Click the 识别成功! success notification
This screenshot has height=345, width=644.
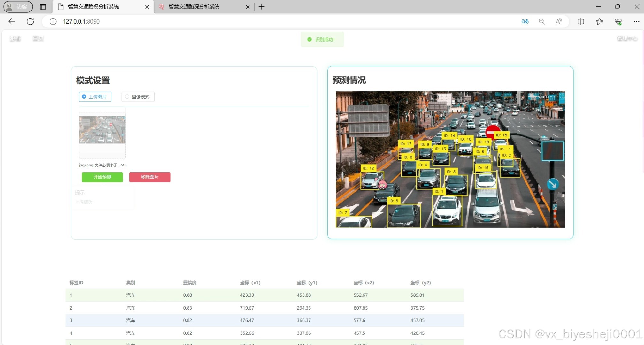[x=322, y=39]
